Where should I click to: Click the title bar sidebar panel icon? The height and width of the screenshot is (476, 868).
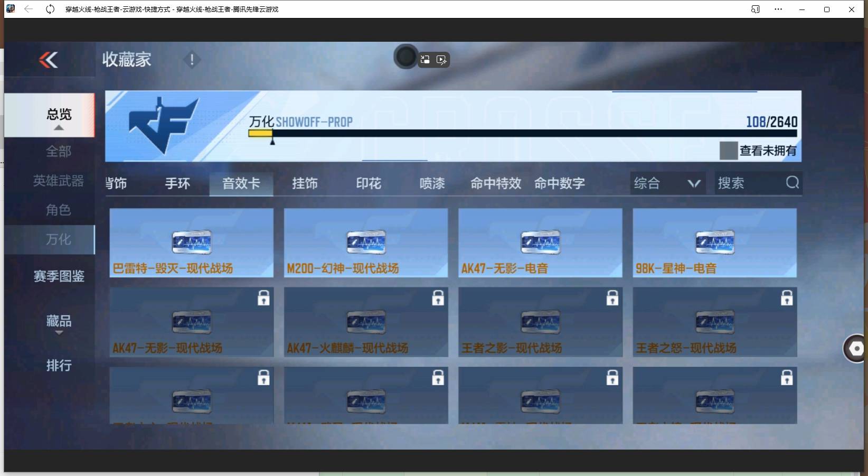756,9
